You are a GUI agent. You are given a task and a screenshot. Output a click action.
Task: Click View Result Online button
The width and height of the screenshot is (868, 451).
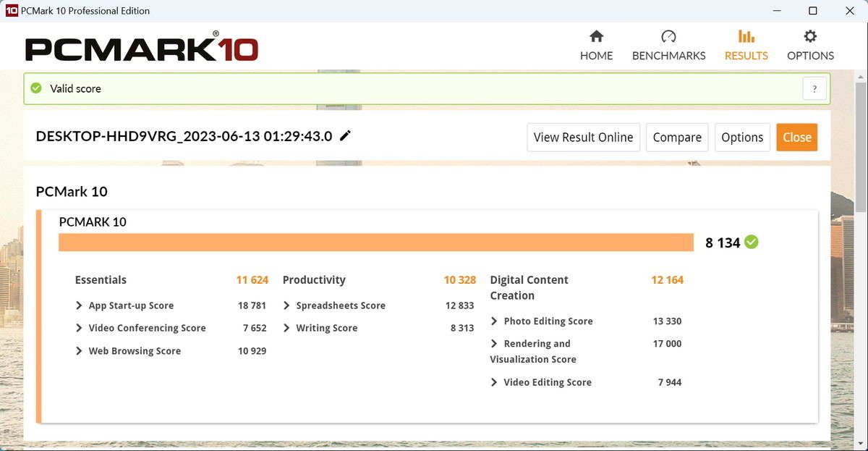click(x=583, y=137)
